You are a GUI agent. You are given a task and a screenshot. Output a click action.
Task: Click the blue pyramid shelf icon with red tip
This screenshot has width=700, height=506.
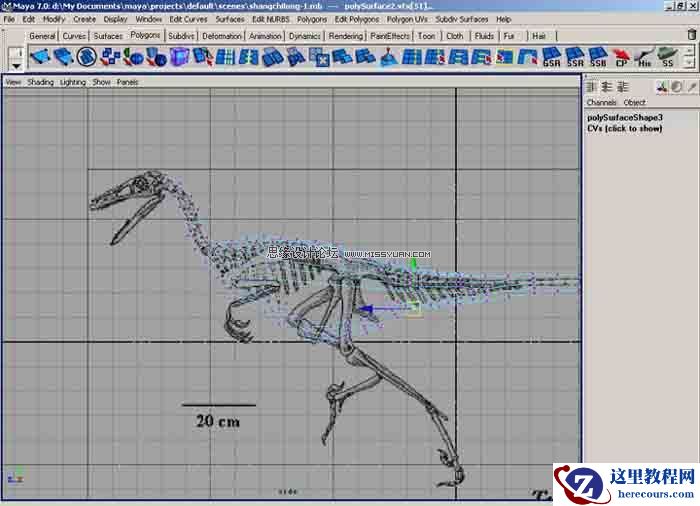point(389,58)
